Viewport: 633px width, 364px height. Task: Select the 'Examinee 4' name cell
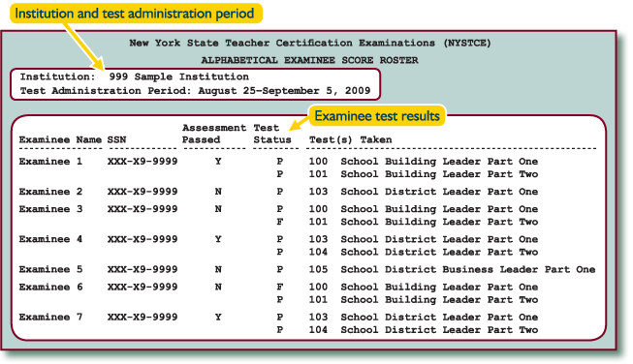(50, 239)
